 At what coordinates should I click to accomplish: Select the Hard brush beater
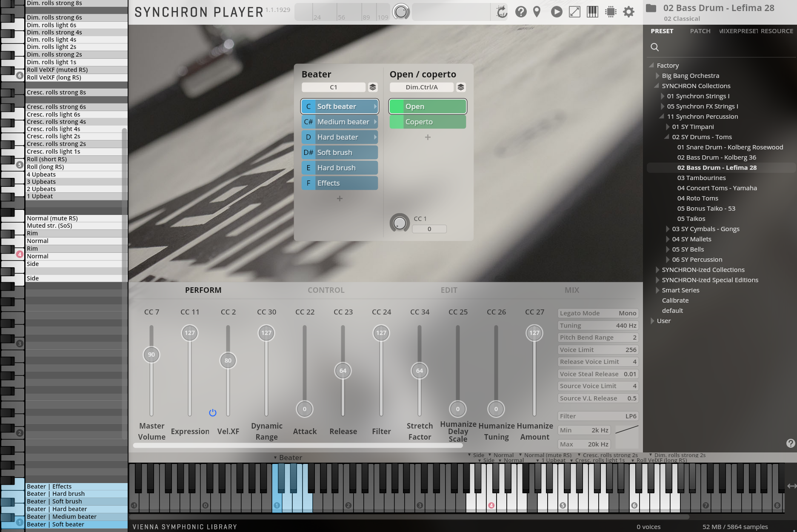[339, 167]
